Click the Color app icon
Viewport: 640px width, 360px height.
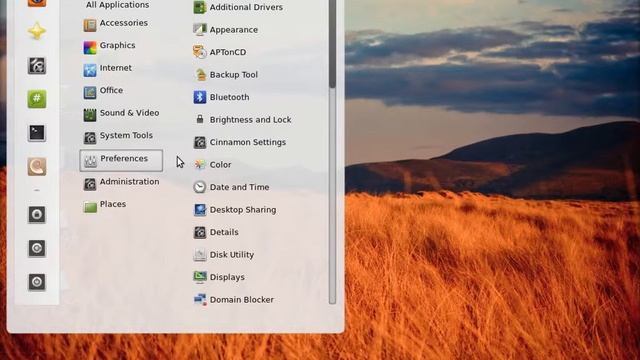[200, 164]
